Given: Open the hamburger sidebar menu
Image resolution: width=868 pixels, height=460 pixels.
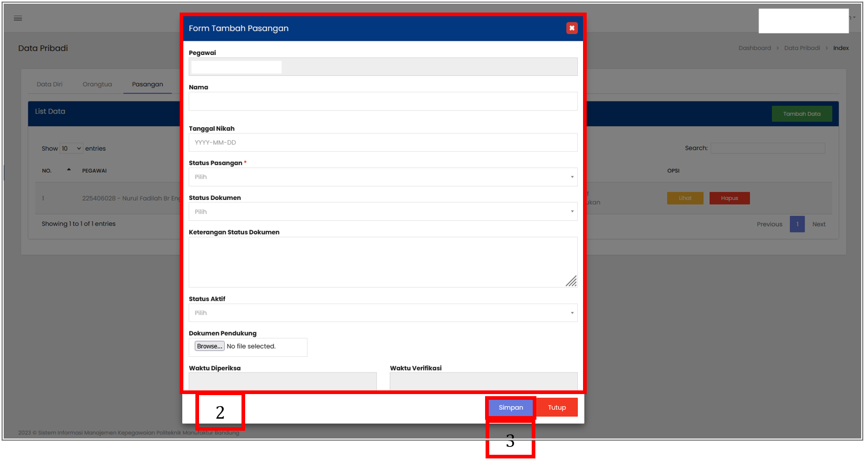Looking at the screenshot, I should pos(18,18).
